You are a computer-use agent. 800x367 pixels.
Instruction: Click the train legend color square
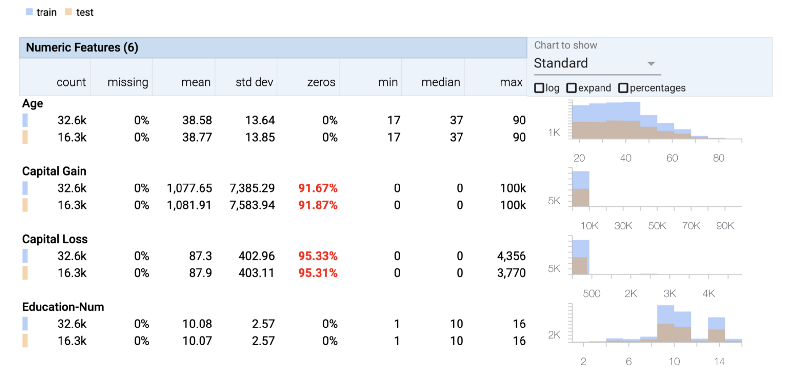tap(30, 12)
